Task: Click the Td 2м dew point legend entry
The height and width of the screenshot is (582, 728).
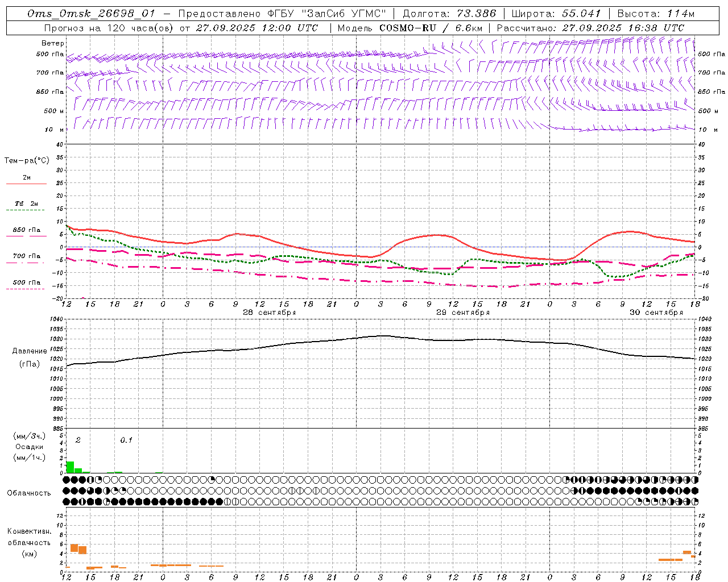Action: tap(27, 203)
